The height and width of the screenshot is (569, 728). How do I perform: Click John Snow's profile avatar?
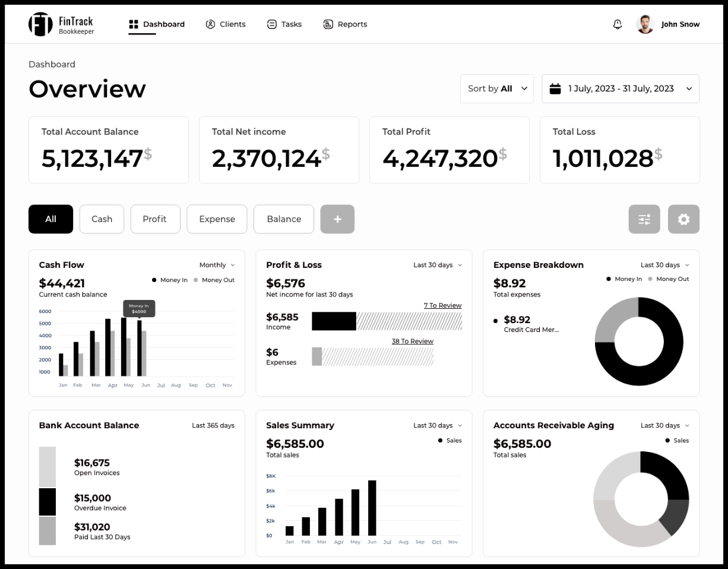coord(645,24)
